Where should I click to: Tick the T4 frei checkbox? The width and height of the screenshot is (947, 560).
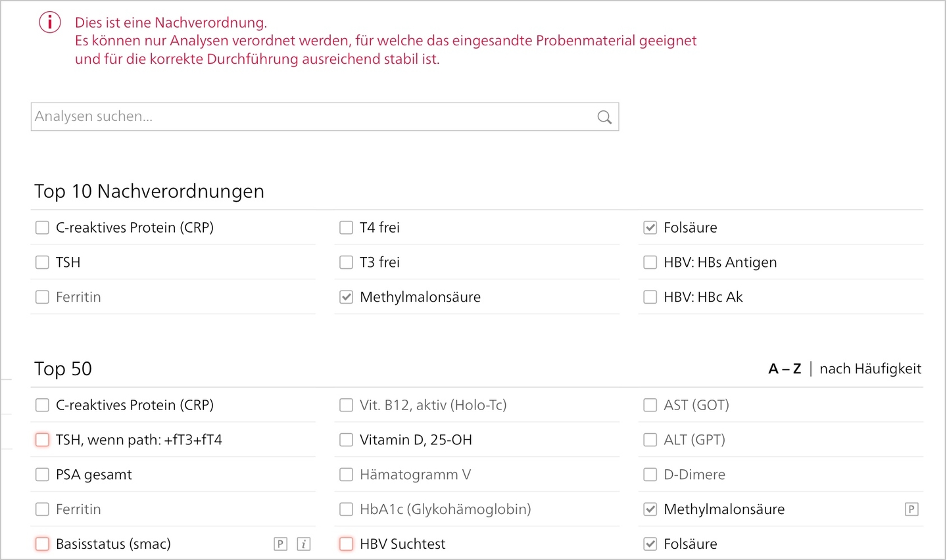click(346, 227)
